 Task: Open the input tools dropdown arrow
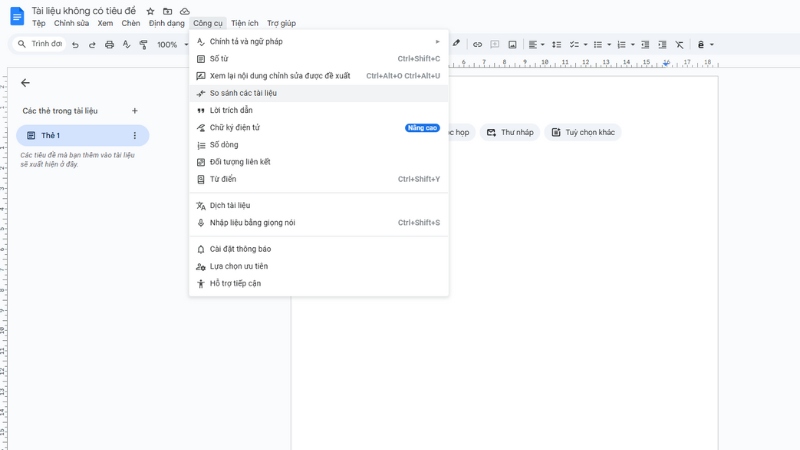[712, 45]
